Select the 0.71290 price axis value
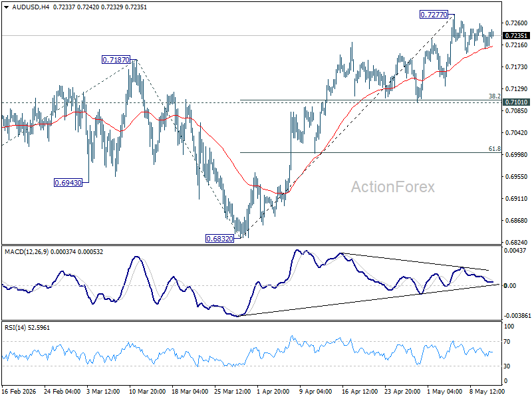 [517, 89]
